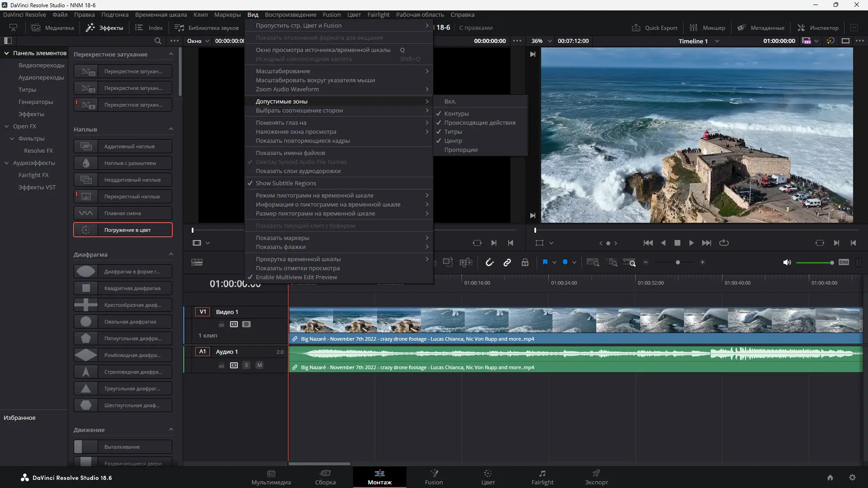
Task: Mute track A1 with the M button
Action: click(259, 365)
